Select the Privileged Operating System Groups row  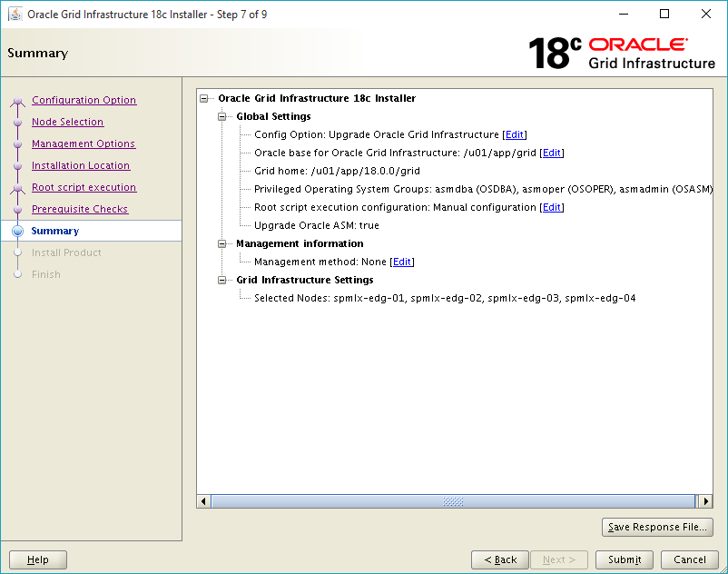pos(483,189)
